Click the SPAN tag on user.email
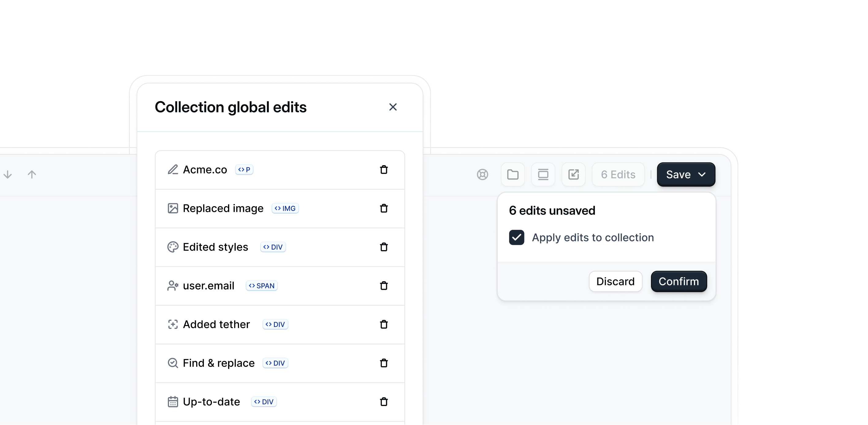Image resolution: width=868 pixels, height=425 pixels. click(261, 286)
